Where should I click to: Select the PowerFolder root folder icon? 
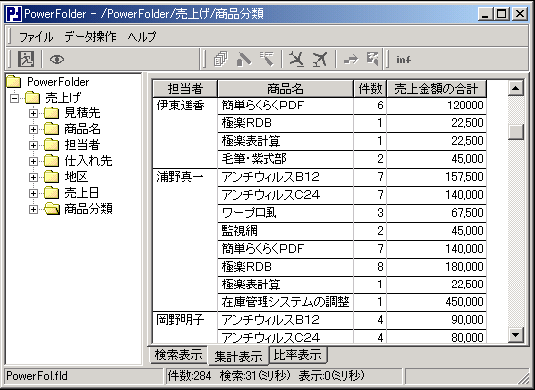coord(14,82)
